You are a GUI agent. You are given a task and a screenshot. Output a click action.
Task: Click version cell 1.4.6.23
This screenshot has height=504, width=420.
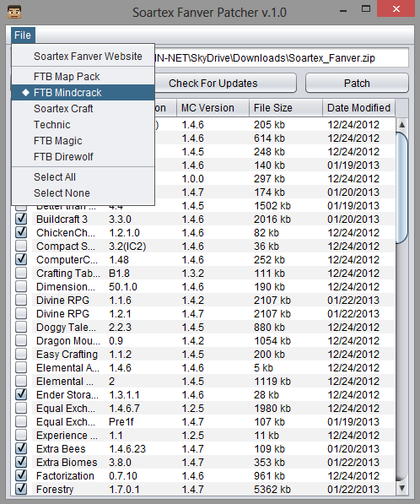pos(127,449)
